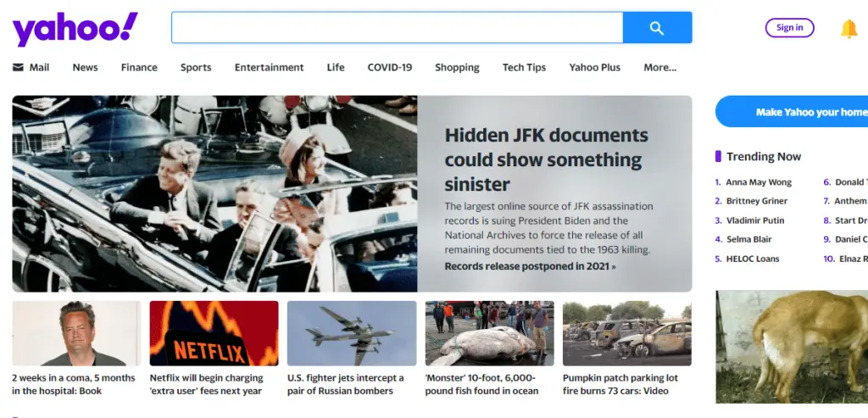Go to Shopping
Image resolution: width=868 pixels, height=418 pixels.
pyautogui.click(x=457, y=68)
